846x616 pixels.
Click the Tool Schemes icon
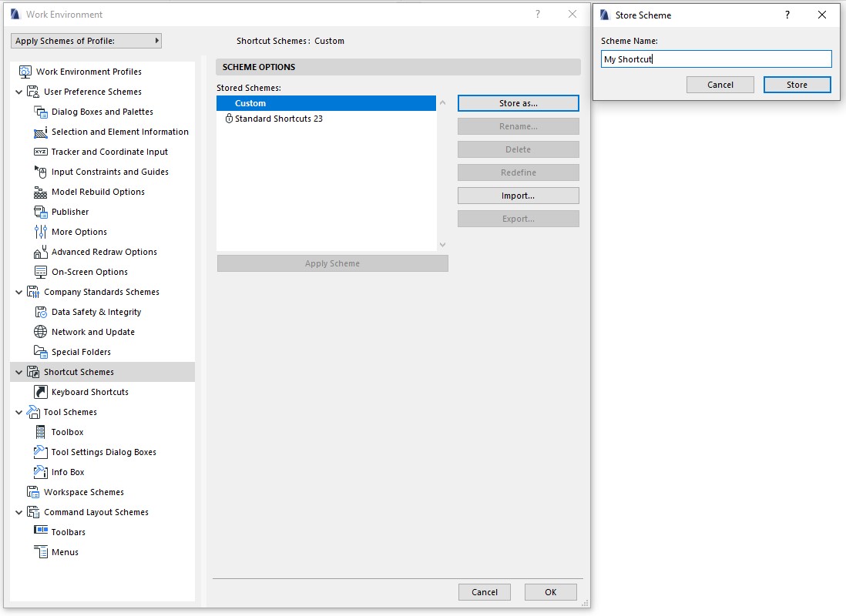(x=33, y=412)
